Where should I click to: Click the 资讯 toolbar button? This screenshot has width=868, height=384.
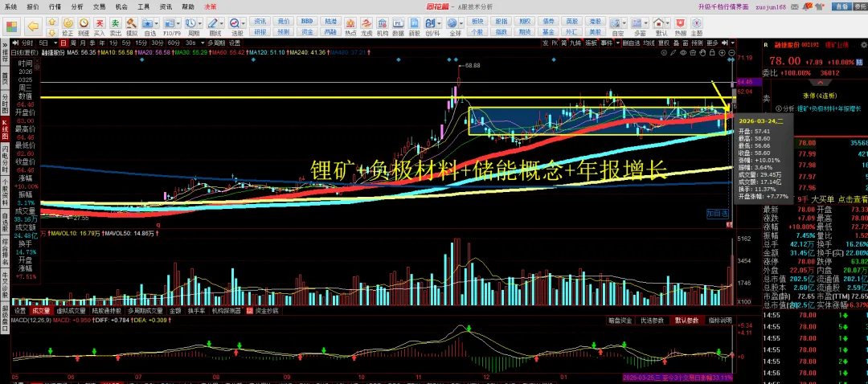(x=260, y=21)
